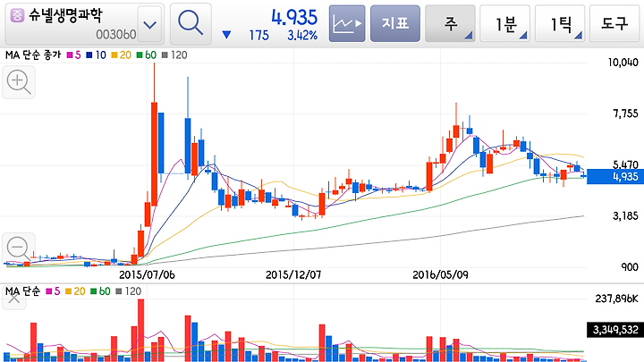Zoom in with the plus magnifier
644x362 pixels.
(19, 82)
